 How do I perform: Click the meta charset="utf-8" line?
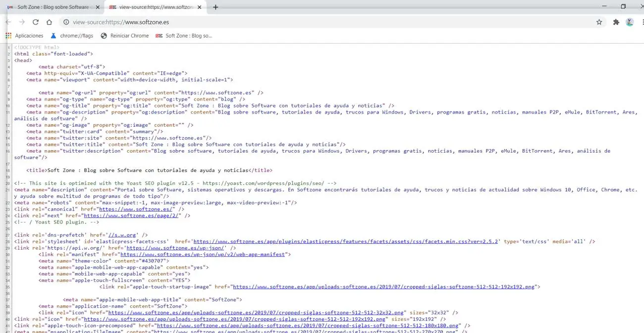coord(72,67)
